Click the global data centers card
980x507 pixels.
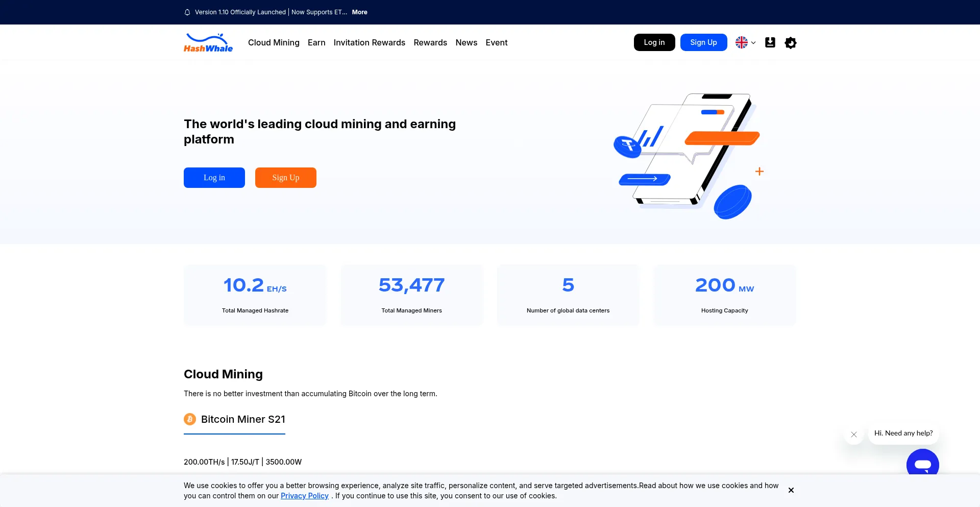tap(568, 295)
